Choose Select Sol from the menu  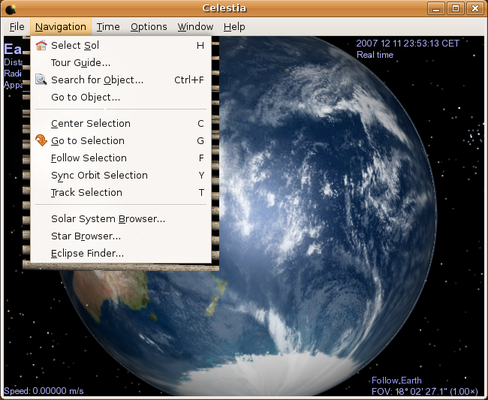click(x=120, y=45)
